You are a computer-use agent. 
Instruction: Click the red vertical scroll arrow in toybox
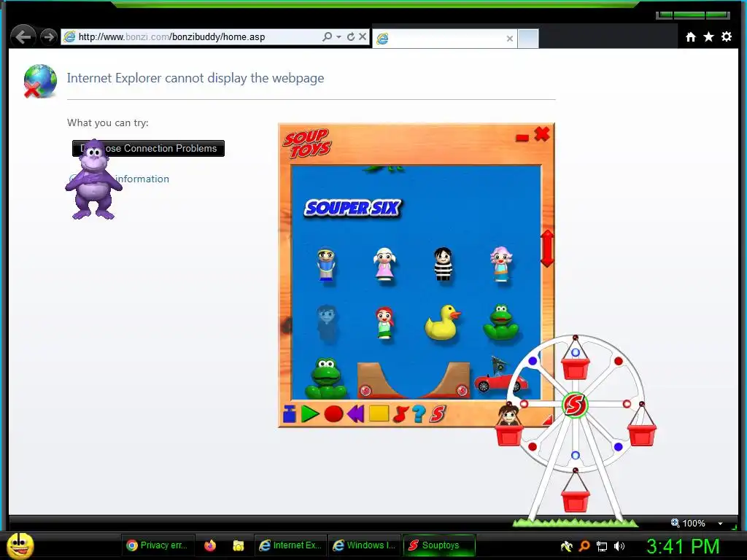click(x=547, y=248)
